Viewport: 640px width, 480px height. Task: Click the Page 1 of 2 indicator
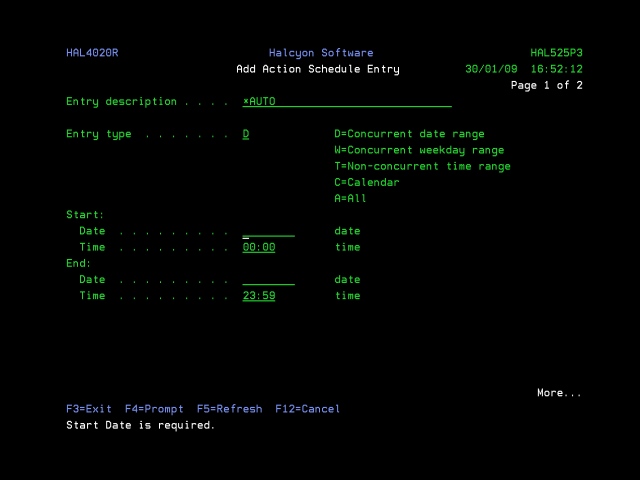pos(546,85)
